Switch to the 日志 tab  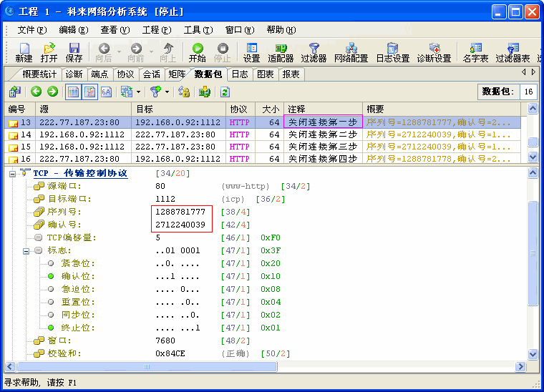click(240, 74)
